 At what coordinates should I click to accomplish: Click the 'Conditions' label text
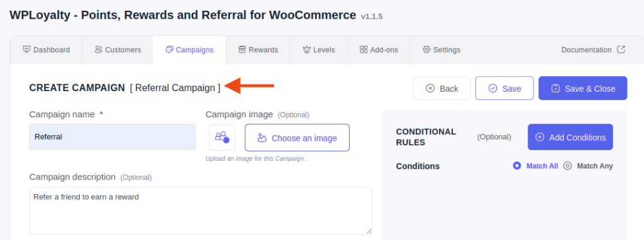[418, 166]
